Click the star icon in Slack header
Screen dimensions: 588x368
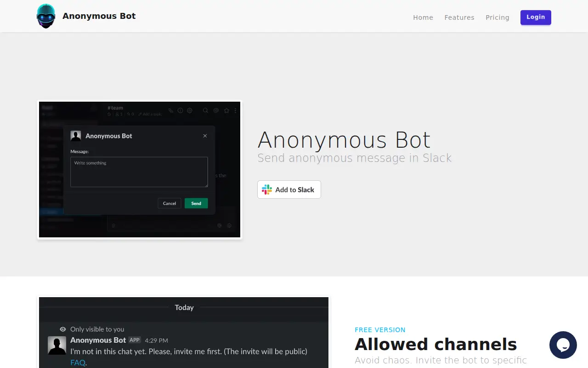point(226,110)
